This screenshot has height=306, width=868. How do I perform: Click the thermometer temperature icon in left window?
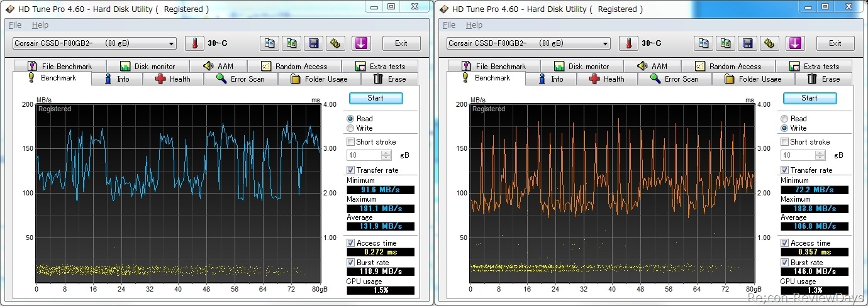click(x=194, y=43)
